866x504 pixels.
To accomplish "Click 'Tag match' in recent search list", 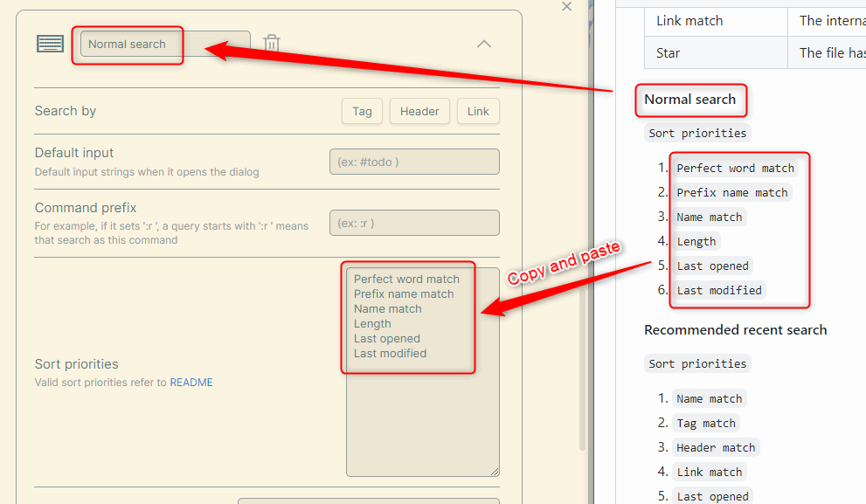I will 706,424.
